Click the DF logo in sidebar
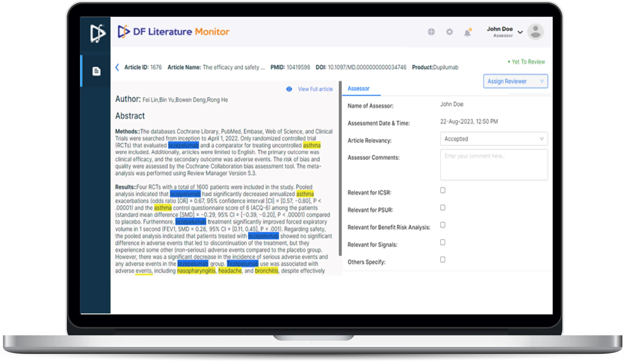The image size is (625, 364). [x=98, y=33]
